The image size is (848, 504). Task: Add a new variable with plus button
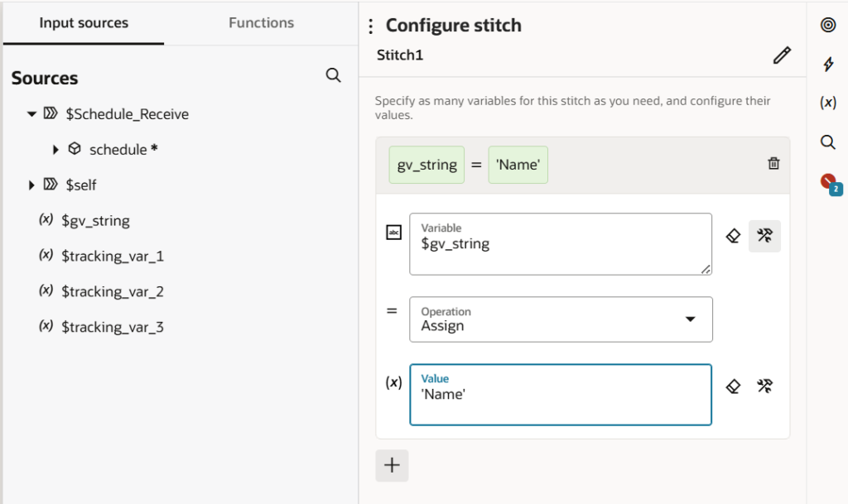[392, 465]
